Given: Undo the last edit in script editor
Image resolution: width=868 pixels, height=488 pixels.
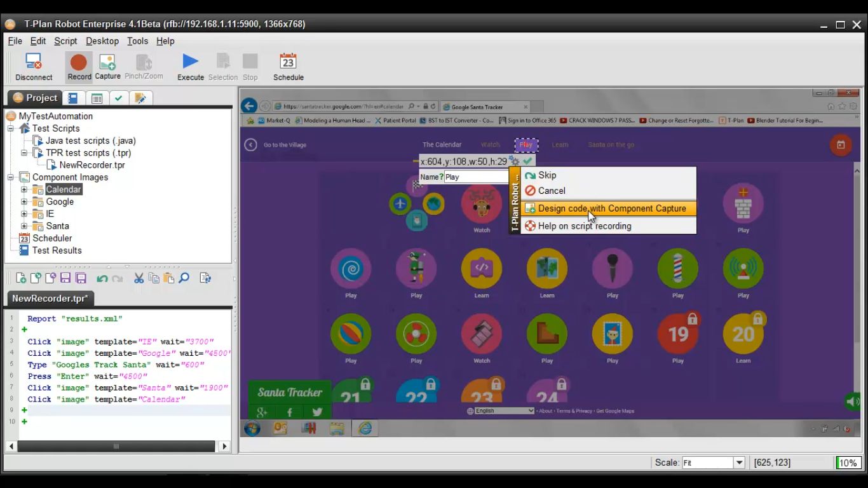Looking at the screenshot, I should point(102,278).
